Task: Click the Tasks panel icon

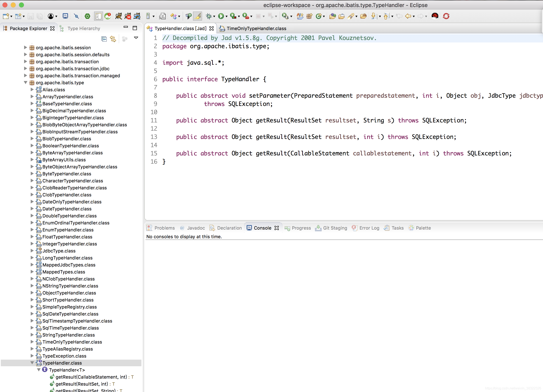Action: (x=386, y=228)
